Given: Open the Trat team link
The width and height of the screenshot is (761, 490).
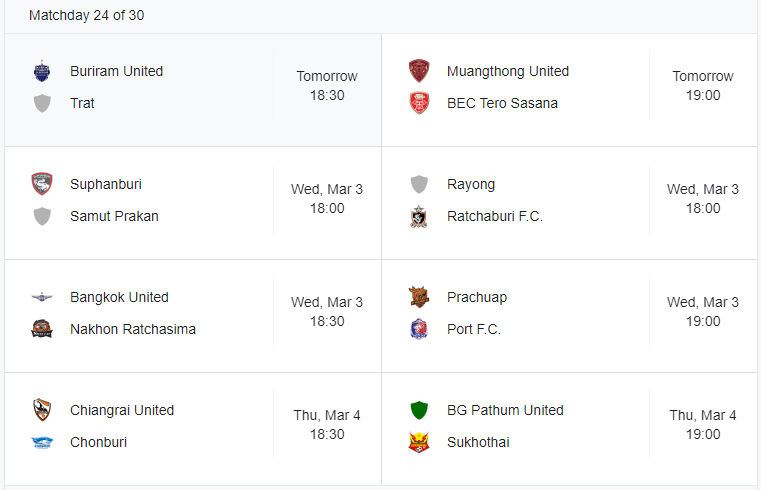Looking at the screenshot, I should tap(83, 103).
